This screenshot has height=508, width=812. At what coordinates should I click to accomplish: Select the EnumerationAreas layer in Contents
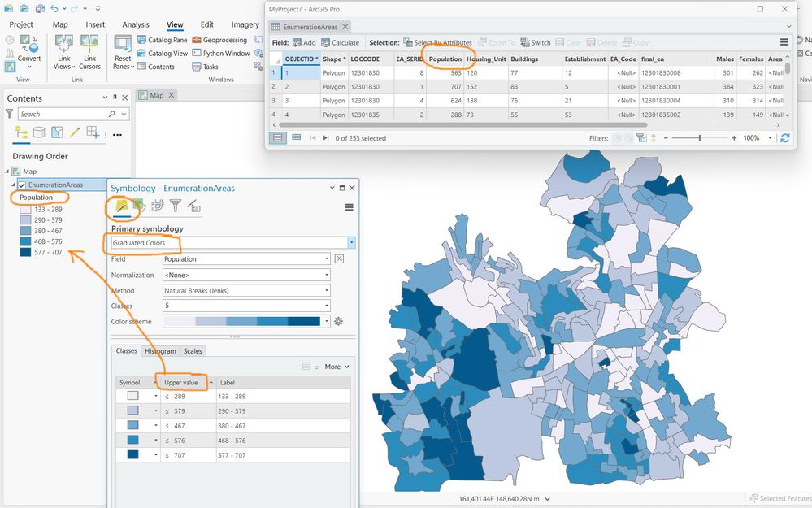[55, 185]
